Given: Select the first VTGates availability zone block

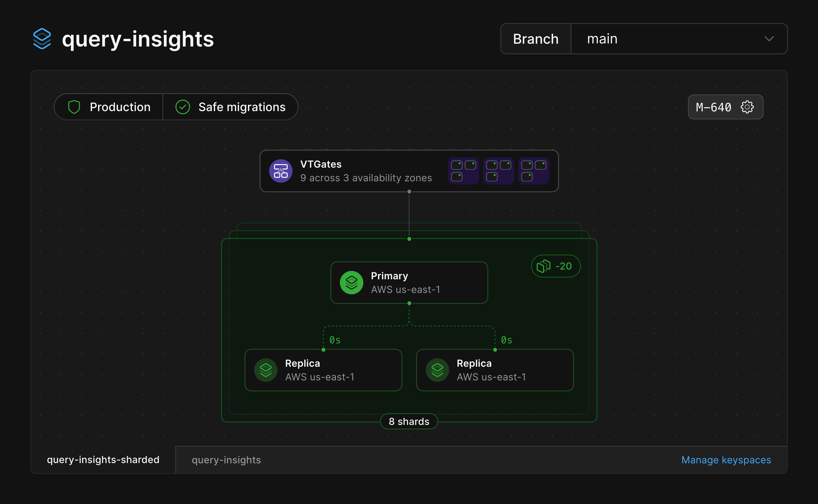Looking at the screenshot, I should point(463,171).
